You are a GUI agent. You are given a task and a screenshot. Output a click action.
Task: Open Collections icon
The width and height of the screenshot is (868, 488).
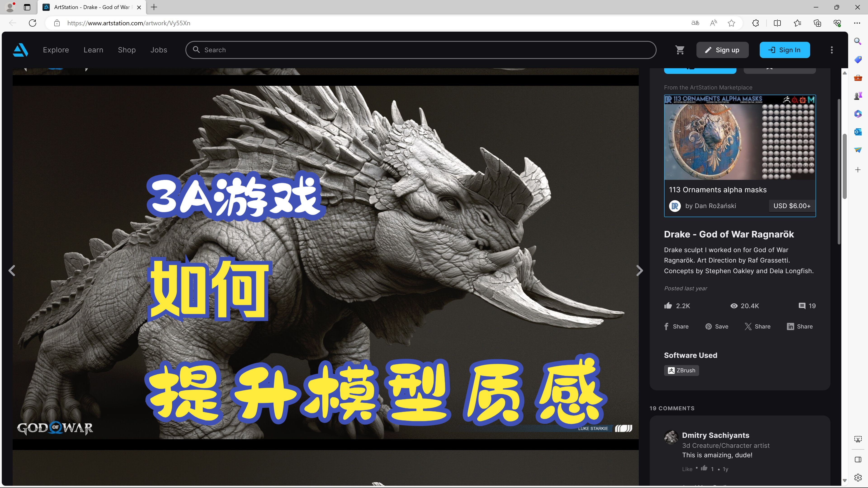(x=817, y=23)
